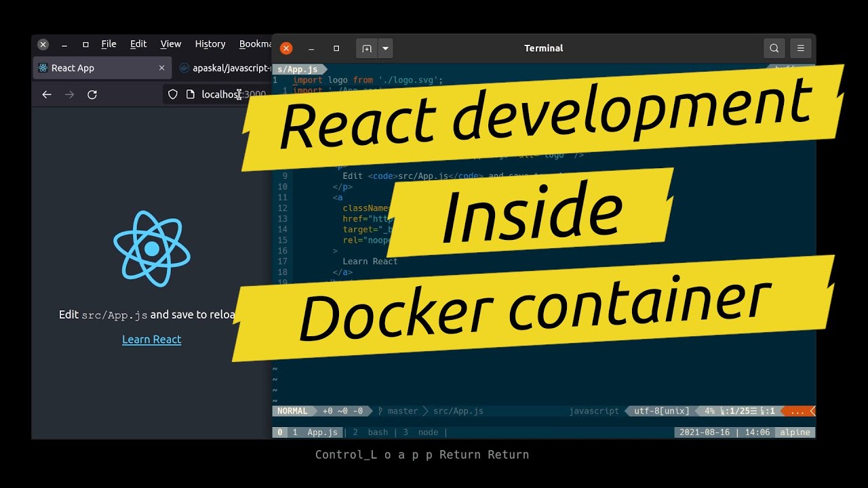Click the shield tracking protection icon
Image resolution: width=868 pixels, height=488 pixels.
coord(173,95)
